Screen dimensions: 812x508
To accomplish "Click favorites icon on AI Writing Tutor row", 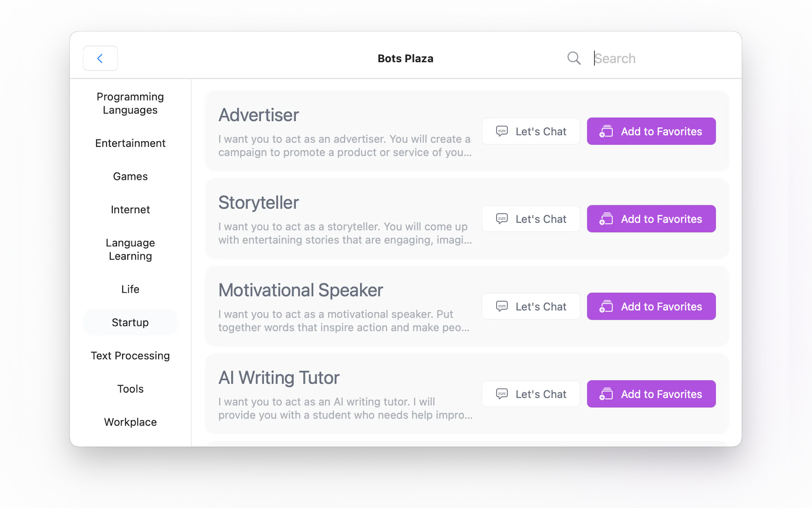I will pyautogui.click(x=606, y=394).
